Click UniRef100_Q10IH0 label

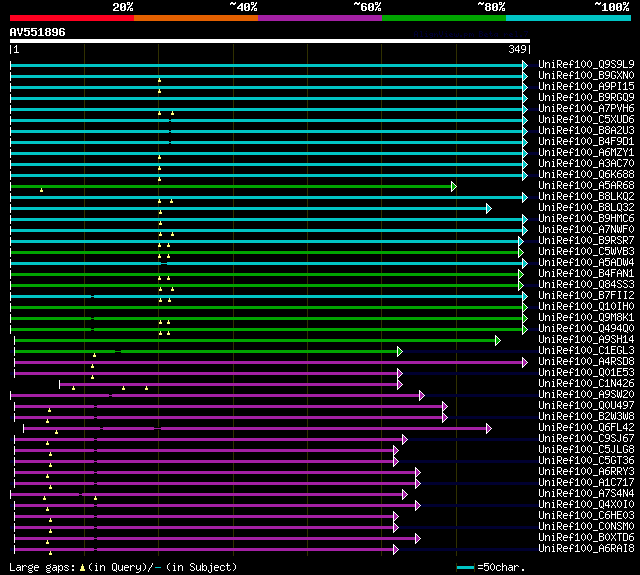point(586,307)
